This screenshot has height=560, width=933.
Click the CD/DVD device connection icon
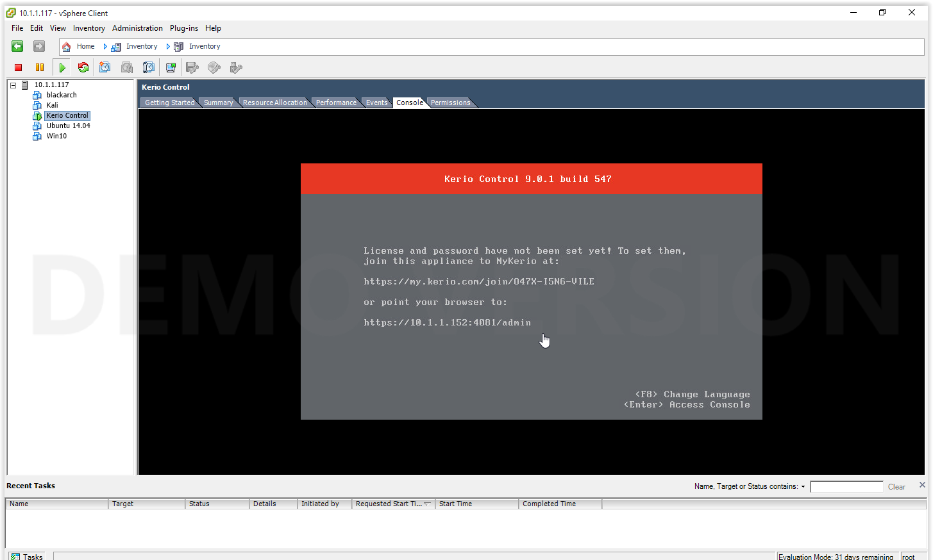point(214,67)
